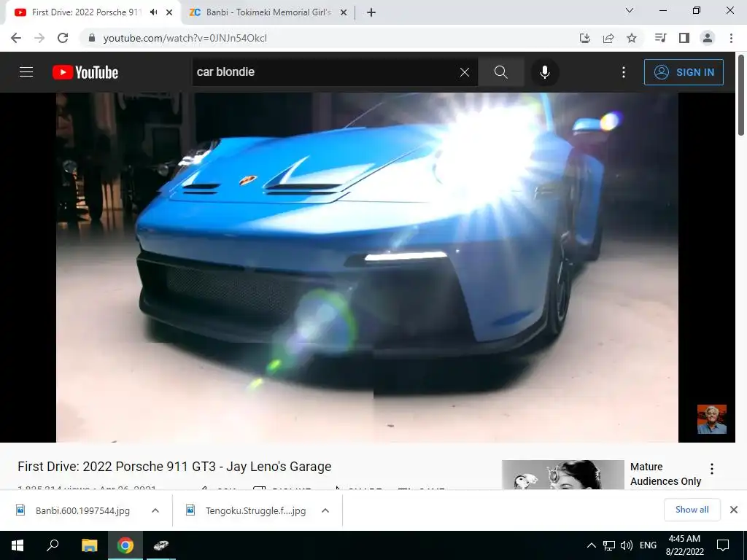Toggle the browser side panel
This screenshot has height=560, width=747.
pos(684,38)
